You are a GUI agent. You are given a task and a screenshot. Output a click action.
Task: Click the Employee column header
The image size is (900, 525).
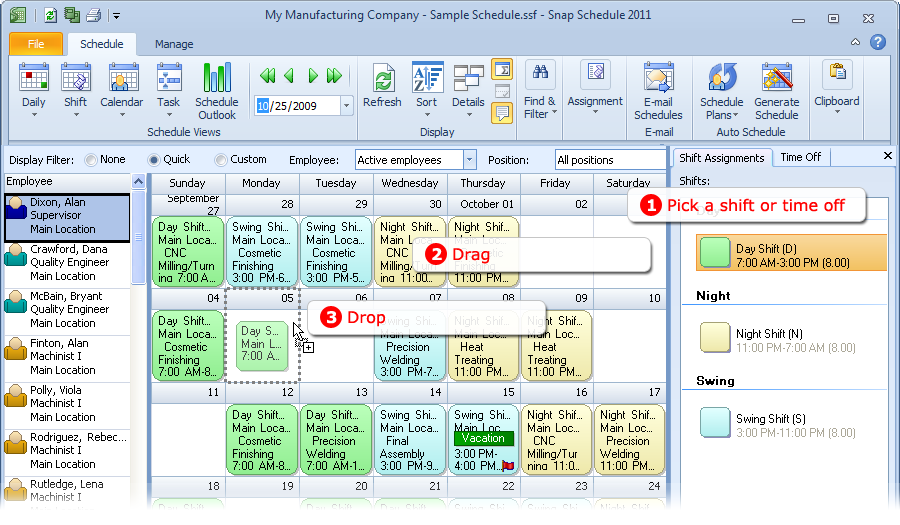(68, 182)
